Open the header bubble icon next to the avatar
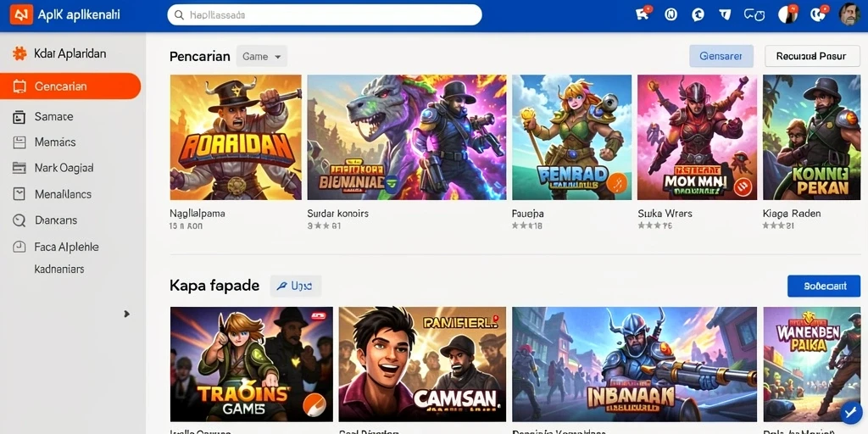868x434 pixels. pyautogui.click(x=819, y=14)
